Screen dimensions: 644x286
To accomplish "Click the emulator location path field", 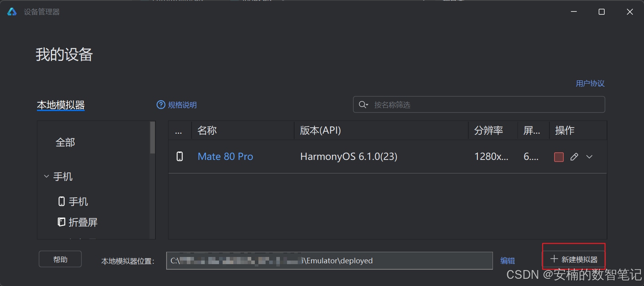I will [329, 261].
